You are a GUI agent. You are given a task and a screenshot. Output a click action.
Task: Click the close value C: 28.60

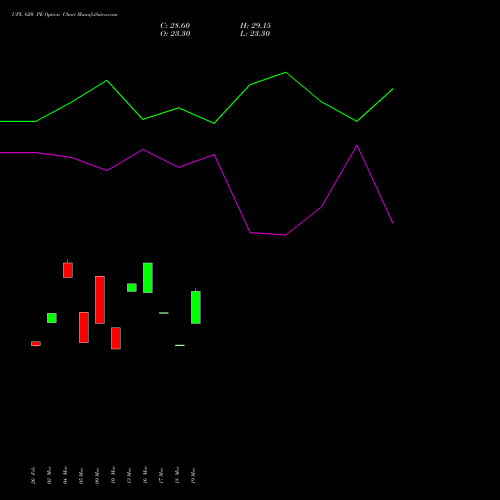click(175, 26)
